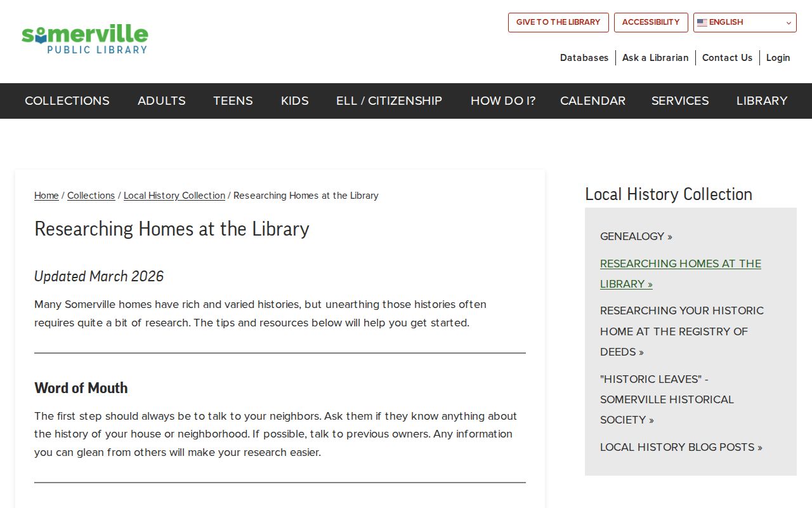The height and width of the screenshot is (508, 812).
Task: Open the Collections menu
Action: pyautogui.click(x=67, y=101)
